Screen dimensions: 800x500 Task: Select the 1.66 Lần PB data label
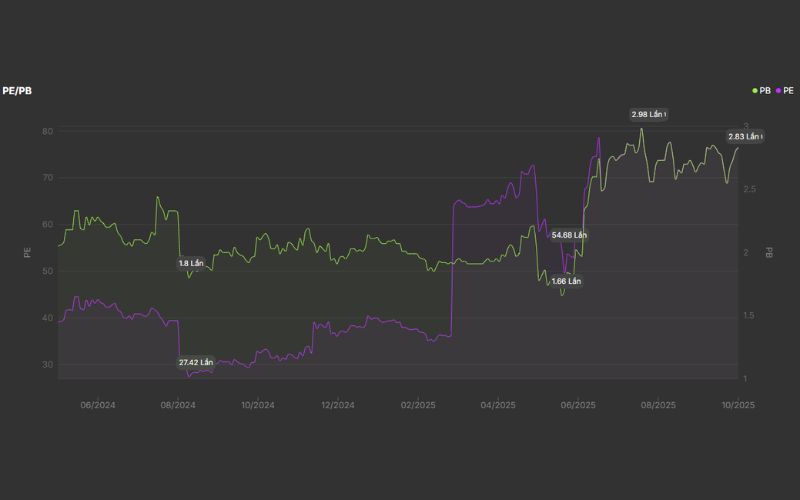(566, 281)
